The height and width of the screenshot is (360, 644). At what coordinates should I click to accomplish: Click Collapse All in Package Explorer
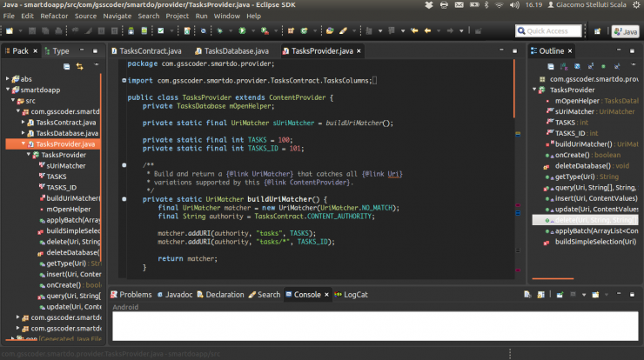[66, 66]
